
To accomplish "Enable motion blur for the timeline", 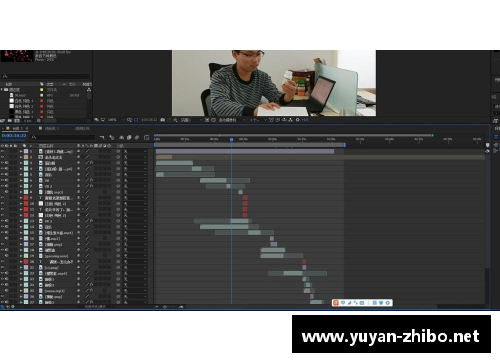I will pos(137,137).
